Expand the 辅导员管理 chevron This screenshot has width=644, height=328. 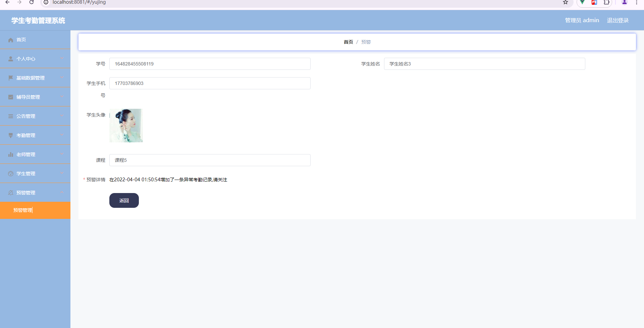click(62, 97)
